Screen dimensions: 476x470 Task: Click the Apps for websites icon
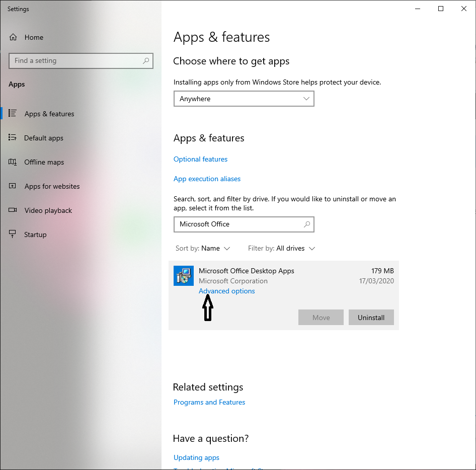13,186
